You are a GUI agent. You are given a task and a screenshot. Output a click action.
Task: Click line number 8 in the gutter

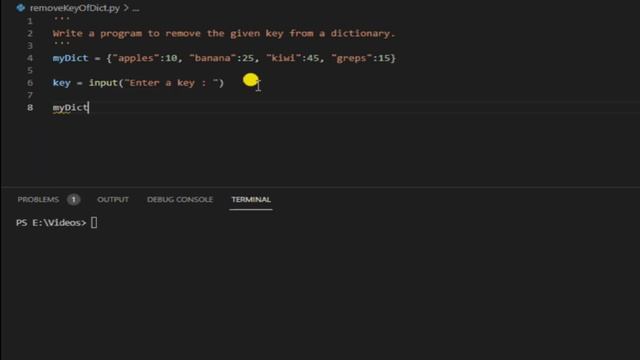30,107
